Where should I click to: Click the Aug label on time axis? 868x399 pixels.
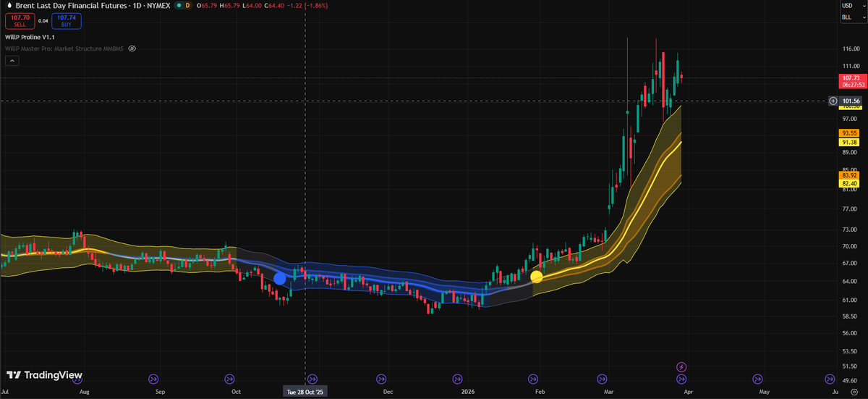84,391
